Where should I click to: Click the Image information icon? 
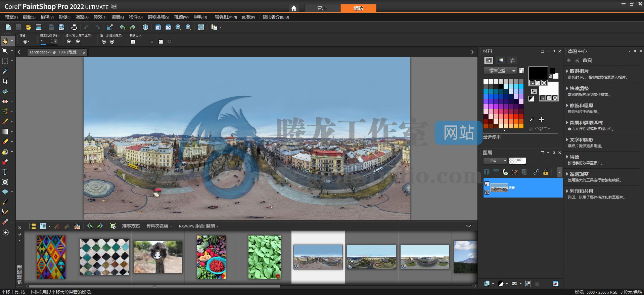pos(145,27)
